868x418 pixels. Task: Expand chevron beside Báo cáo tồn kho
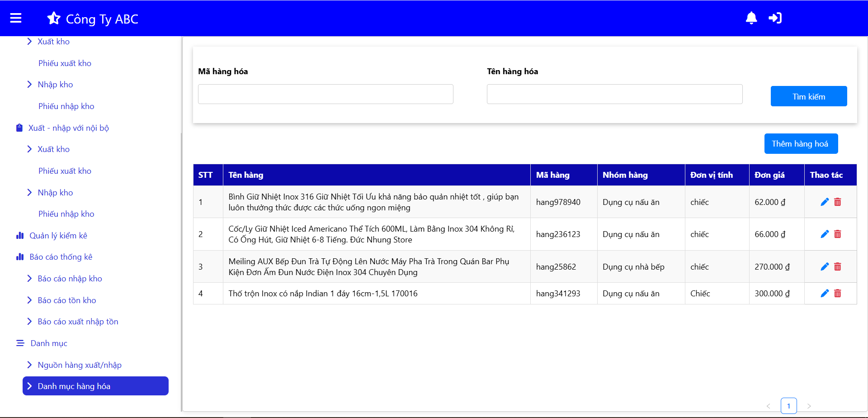pos(29,300)
